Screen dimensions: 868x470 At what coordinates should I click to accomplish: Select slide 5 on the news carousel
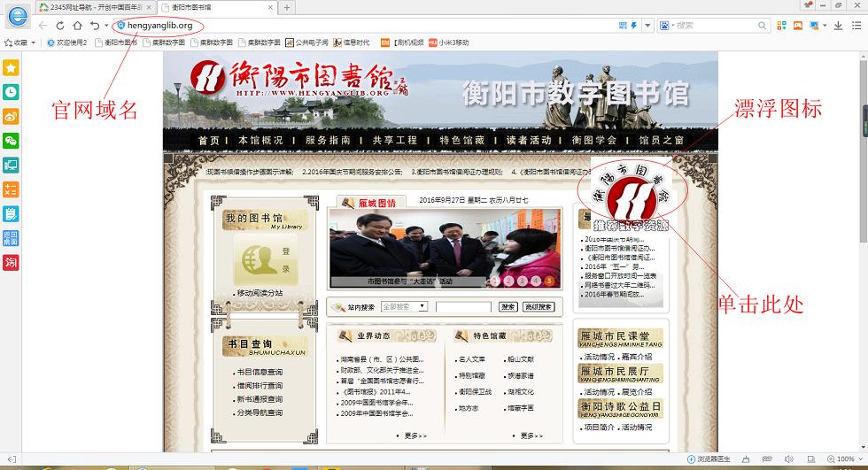tap(549, 281)
